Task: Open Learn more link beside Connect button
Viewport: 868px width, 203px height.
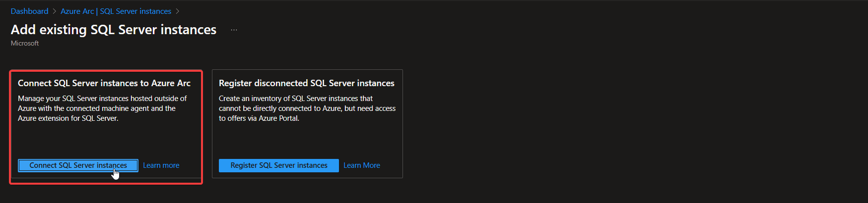Action: [x=161, y=165]
